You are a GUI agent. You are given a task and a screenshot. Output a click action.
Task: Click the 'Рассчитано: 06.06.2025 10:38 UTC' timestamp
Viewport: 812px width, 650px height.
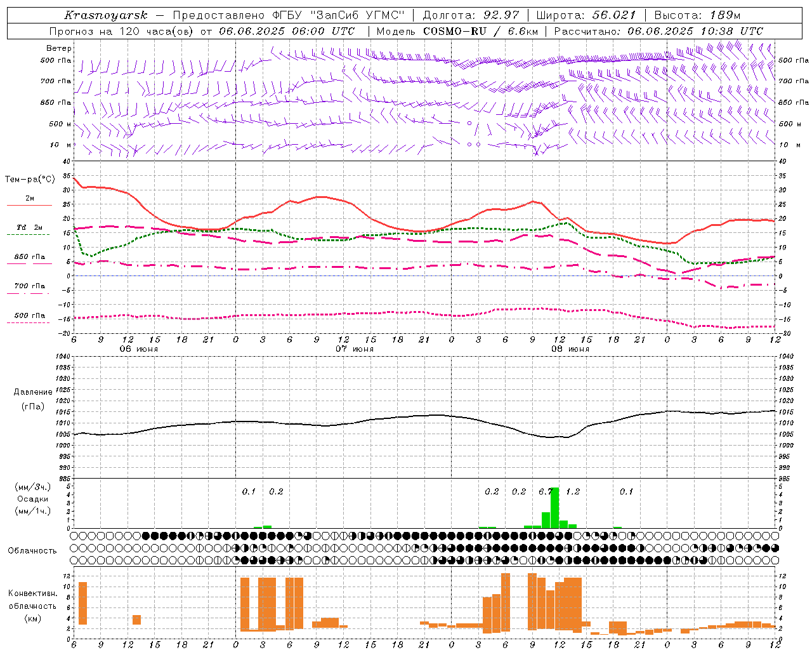click(658, 31)
